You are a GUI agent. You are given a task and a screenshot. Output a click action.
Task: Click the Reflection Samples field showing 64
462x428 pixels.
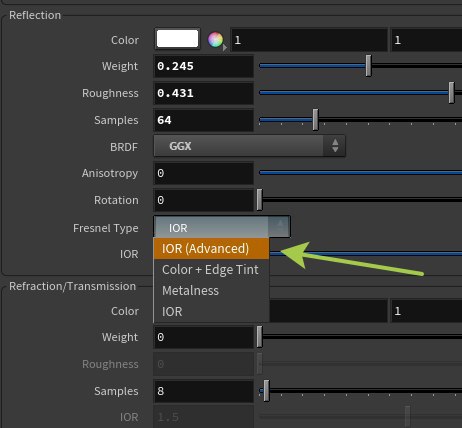pos(204,120)
